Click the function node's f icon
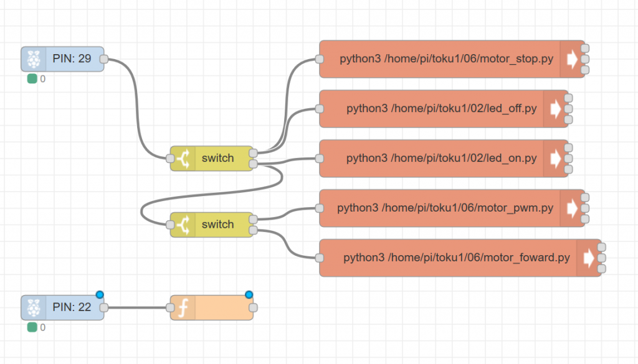The image size is (638, 364). (x=183, y=307)
